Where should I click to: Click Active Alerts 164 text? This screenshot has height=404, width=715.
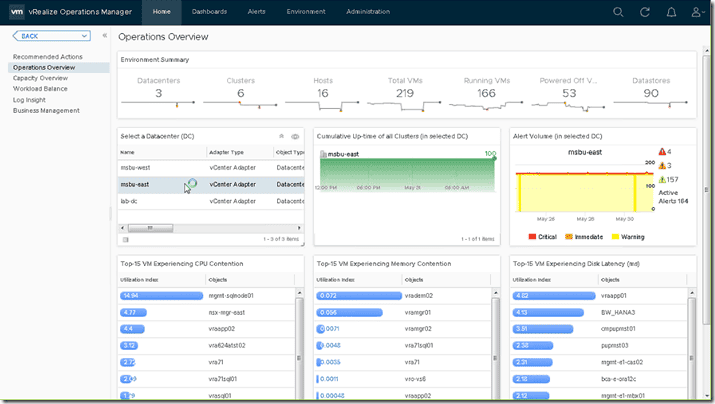tap(674, 197)
